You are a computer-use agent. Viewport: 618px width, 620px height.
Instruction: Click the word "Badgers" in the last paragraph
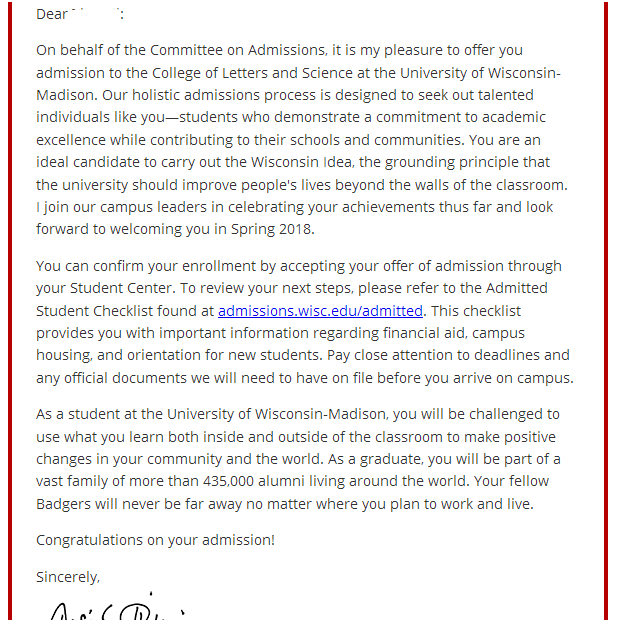(x=64, y=504)
